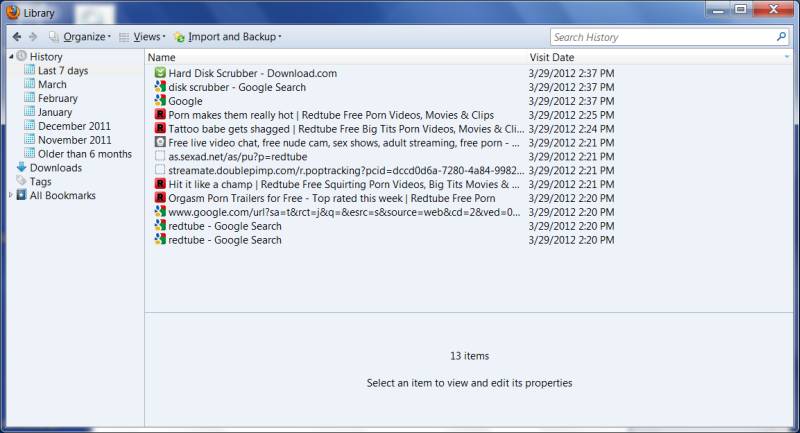800x433 pixels.
Task: Click the calendar icon beside December 2011
Action: 30,125
